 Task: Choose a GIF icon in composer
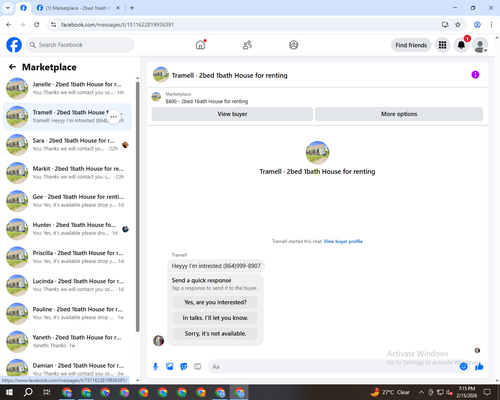click(x=198, y=367)
